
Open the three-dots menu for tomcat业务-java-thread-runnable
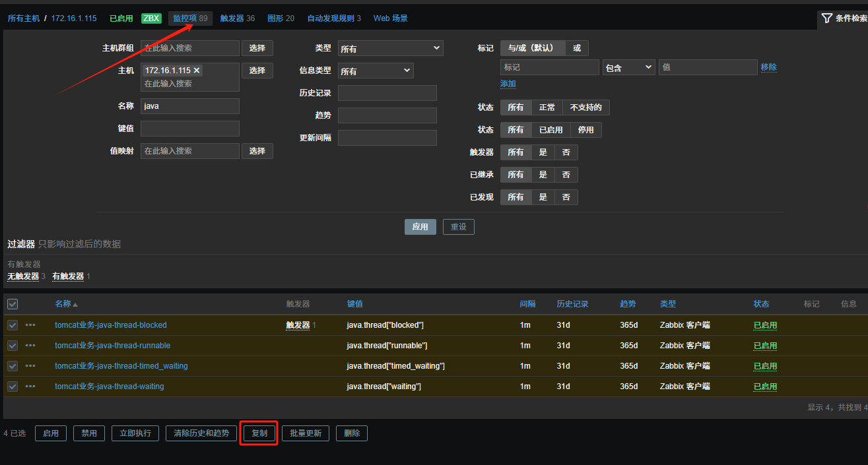30,346
